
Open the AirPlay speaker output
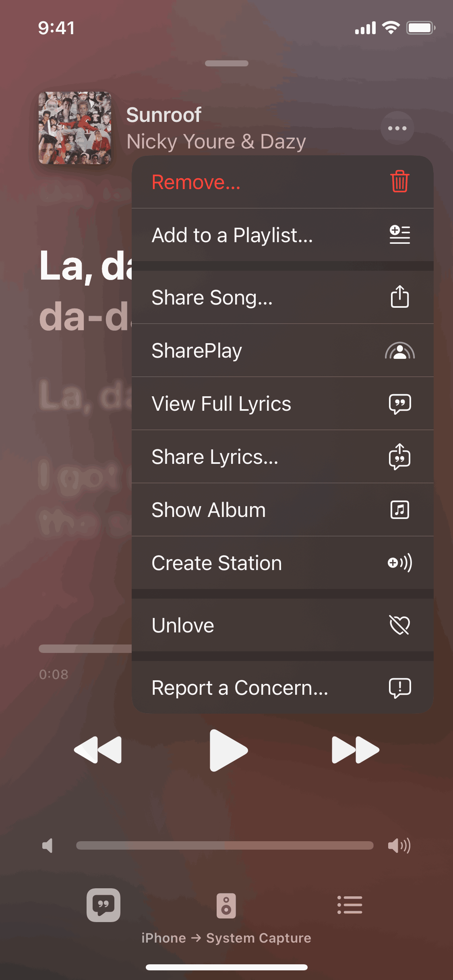(x=226, y=906)
